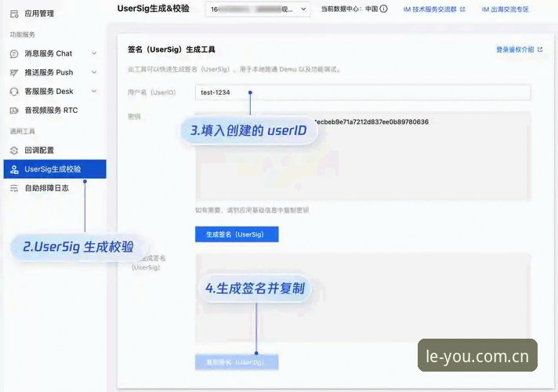Viewport: 558px width, 392px height.
Task: Expand the 消息服务 Chat menu chevron
Action: click(94, 53)
